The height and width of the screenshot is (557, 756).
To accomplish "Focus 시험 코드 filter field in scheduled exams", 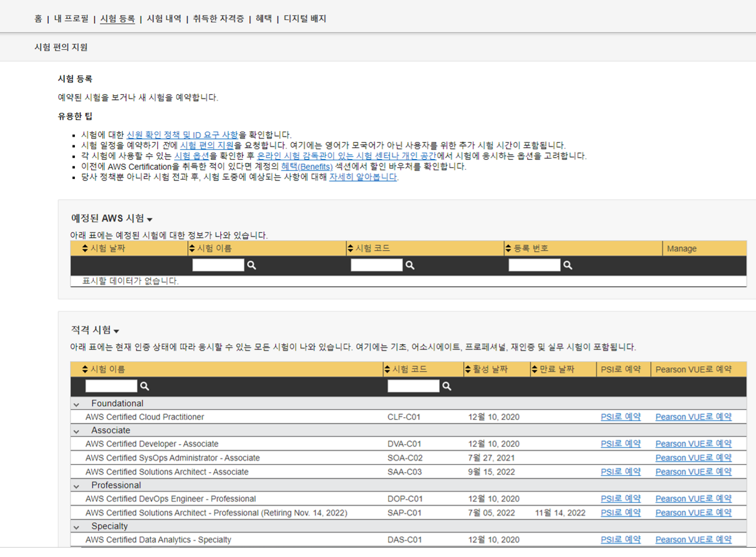I will 377,265.
